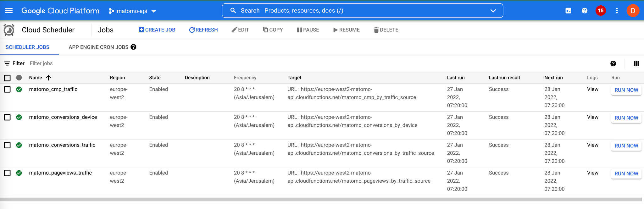
Task: Open the matomo_conversions_traffic job name
Action: (x=62, y=145)
